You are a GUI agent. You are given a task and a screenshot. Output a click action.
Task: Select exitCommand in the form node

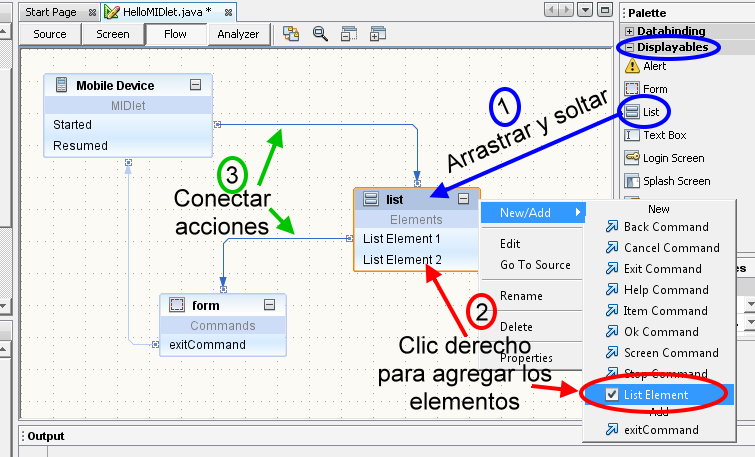click(223, 345)
